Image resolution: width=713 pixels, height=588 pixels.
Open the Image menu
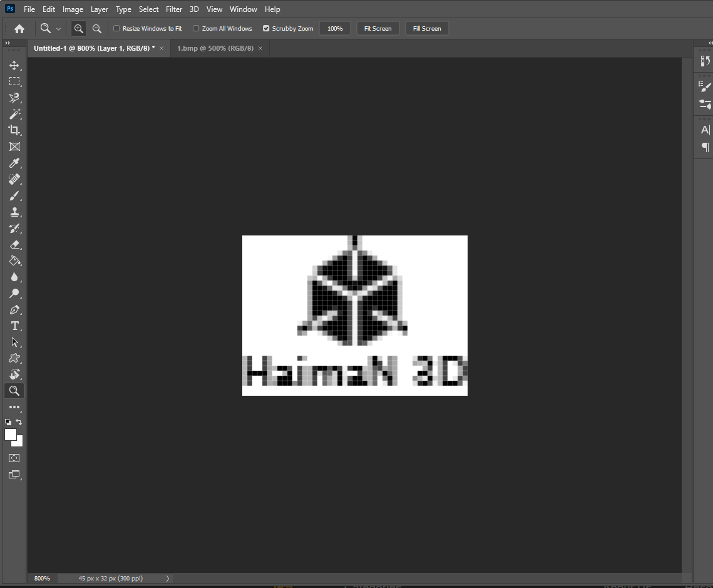73,9
